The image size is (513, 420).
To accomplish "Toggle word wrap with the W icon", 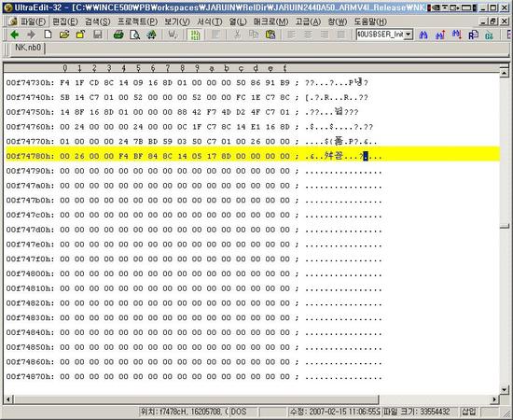I will [173, 35].
